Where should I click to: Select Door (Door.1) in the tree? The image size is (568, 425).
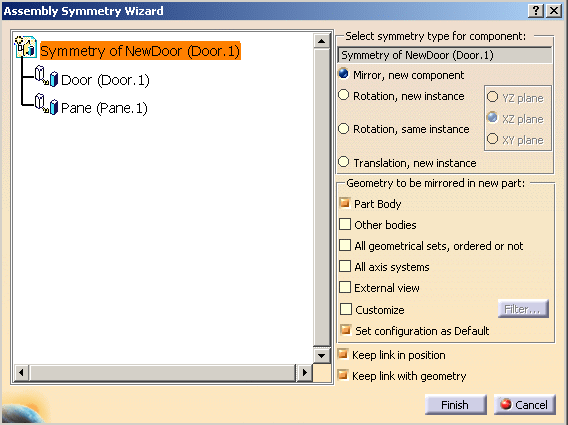pos(105,80)
